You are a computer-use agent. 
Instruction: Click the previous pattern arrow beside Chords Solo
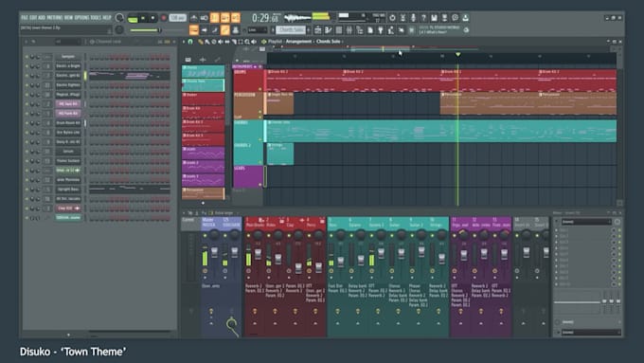[273, 30]
